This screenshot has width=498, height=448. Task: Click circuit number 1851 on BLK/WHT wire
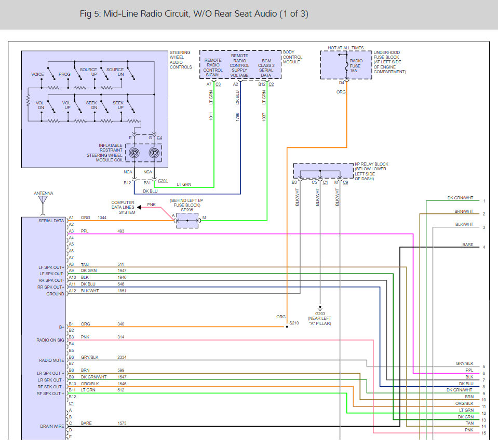[x=122, y=291]
